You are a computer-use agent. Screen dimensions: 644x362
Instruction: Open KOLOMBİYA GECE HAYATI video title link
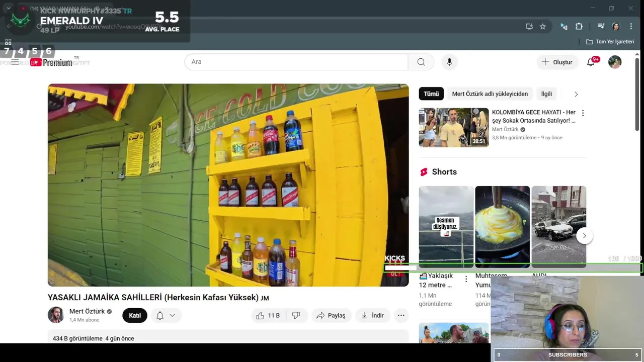pyautogui.click(x=534, y=117)
